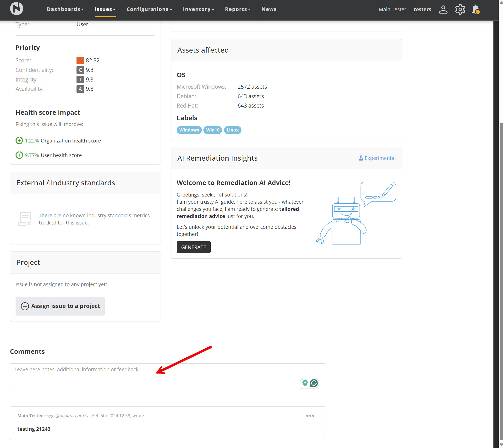Screen dimensions: 503x448
Task: Click the lightbulb suggestion icon
Action: click(x=305, y=383)
